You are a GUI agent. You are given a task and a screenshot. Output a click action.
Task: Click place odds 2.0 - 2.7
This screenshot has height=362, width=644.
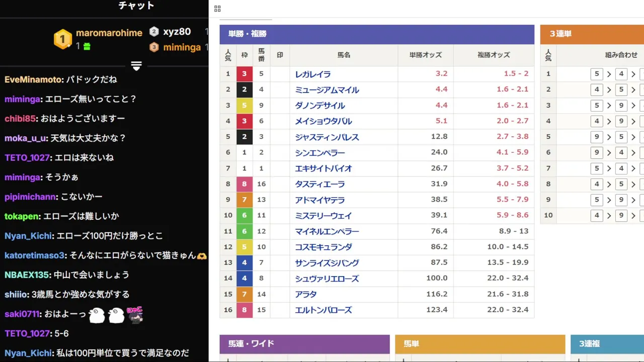coord(513,121)
